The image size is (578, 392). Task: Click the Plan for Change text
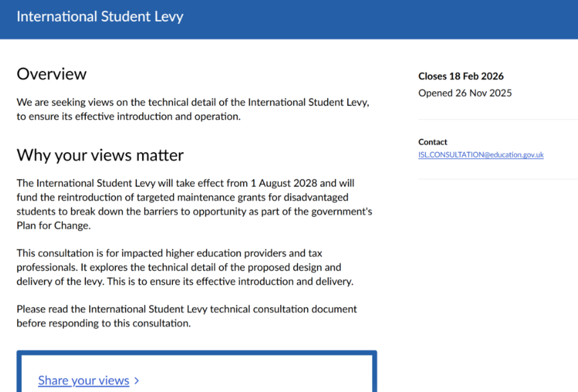pos(53,226)
